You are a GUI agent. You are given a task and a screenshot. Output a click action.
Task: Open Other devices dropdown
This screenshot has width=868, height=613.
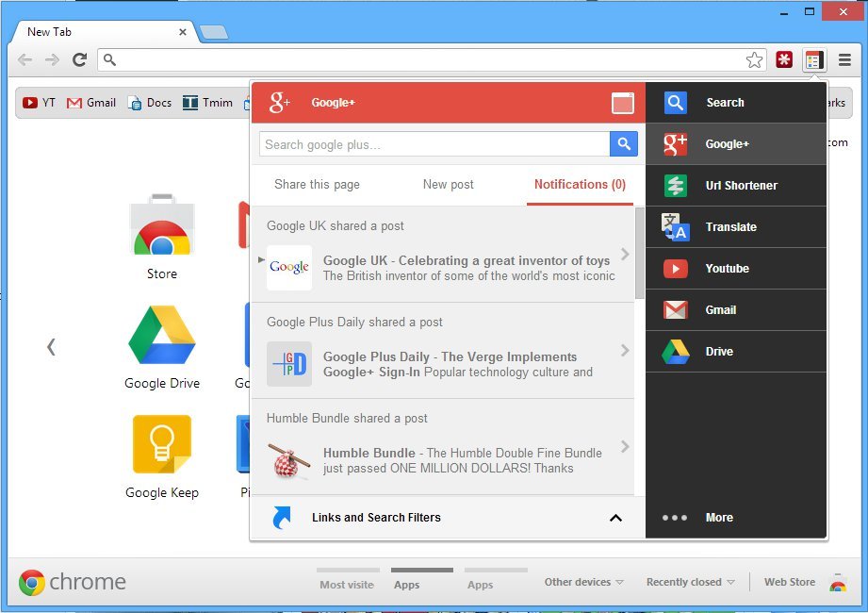(x=584, y=582)
